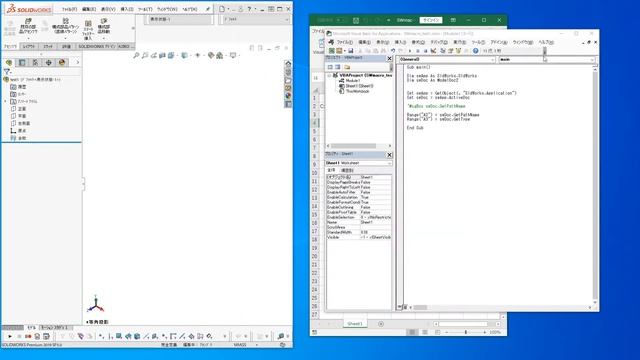This screenshot has height=360, width=640.
Task: Pin the SOLIDWORKS menu bar
Action: pyautogui.click(x=207, y=9)
